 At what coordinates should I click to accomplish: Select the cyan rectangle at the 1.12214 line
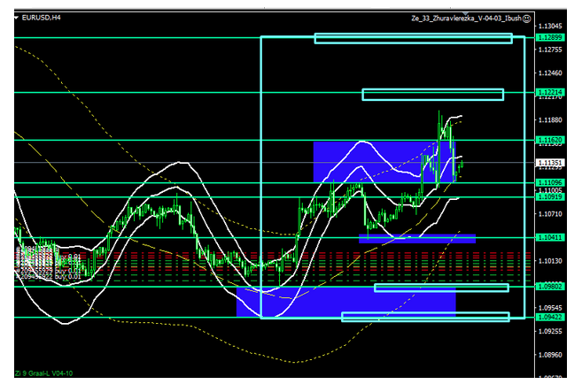432,94
